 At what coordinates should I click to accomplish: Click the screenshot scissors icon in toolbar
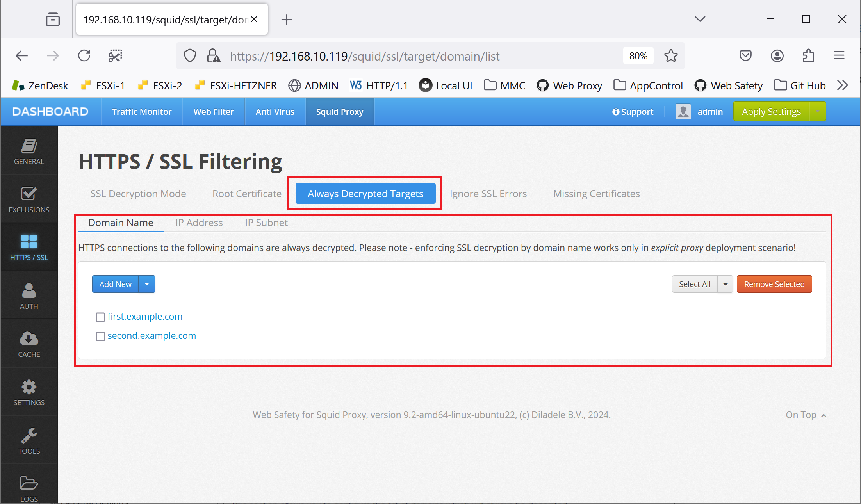[x=116, y=56]
